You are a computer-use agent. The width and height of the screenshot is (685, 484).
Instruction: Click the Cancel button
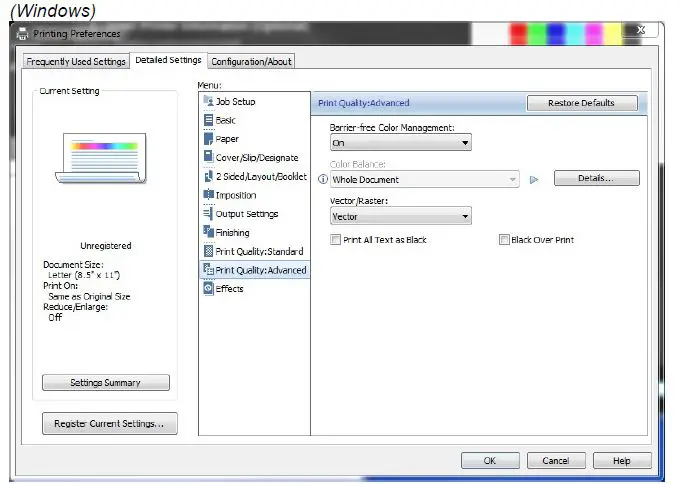pyautogui.click(x=556, y=460)
